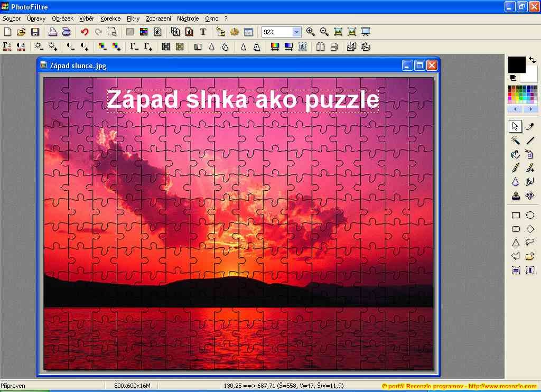
Task: Select the spray can tool
Action: (x=530, y=154)
